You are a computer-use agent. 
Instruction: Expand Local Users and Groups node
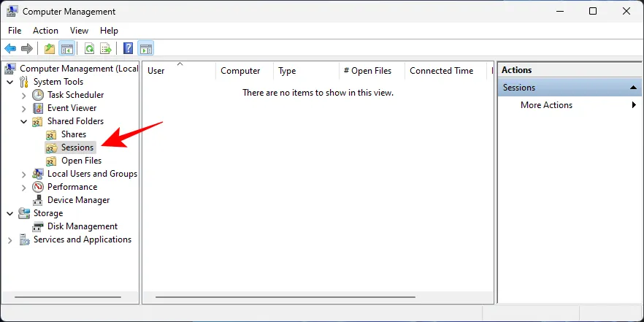[24, 174]
